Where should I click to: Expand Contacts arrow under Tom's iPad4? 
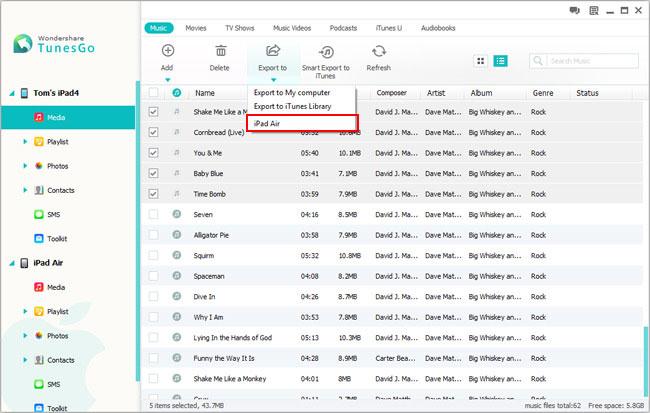click(25, 190)
